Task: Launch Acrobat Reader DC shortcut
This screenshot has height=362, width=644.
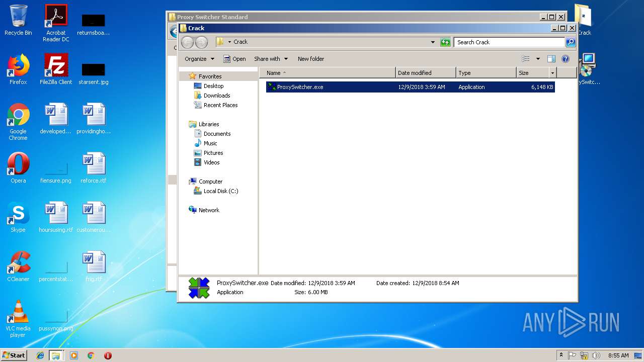Action: coord(56,23)
